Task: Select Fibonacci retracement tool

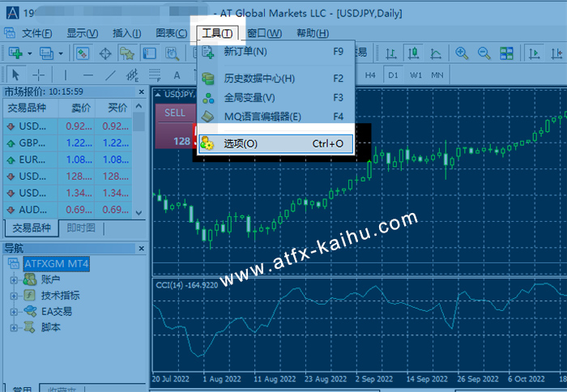Action: [155, 75]
